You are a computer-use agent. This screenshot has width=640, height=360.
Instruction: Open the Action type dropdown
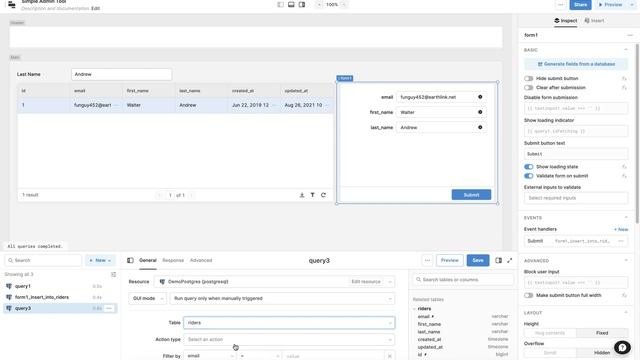point(289,339)
